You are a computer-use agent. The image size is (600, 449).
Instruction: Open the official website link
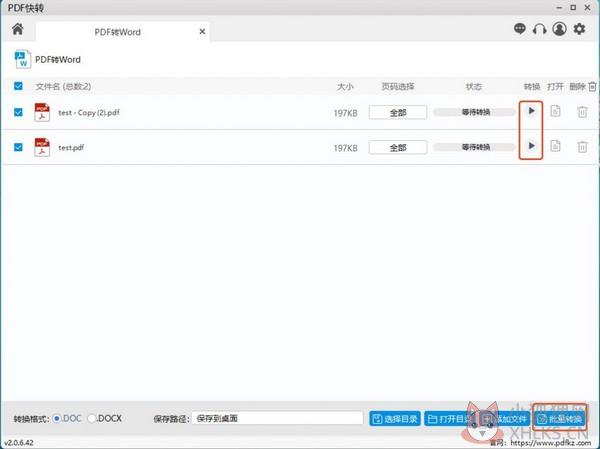(550, 442)
